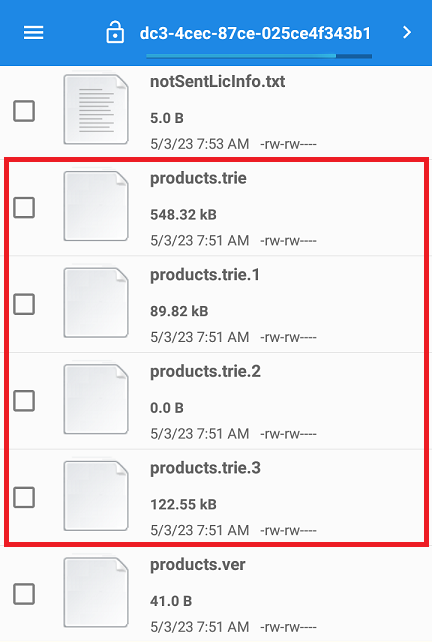Image resolution: width=432 pixels, height=642 pixels.
Task: Expand path with the right chevron arrow
Action: tap(407, 32)
